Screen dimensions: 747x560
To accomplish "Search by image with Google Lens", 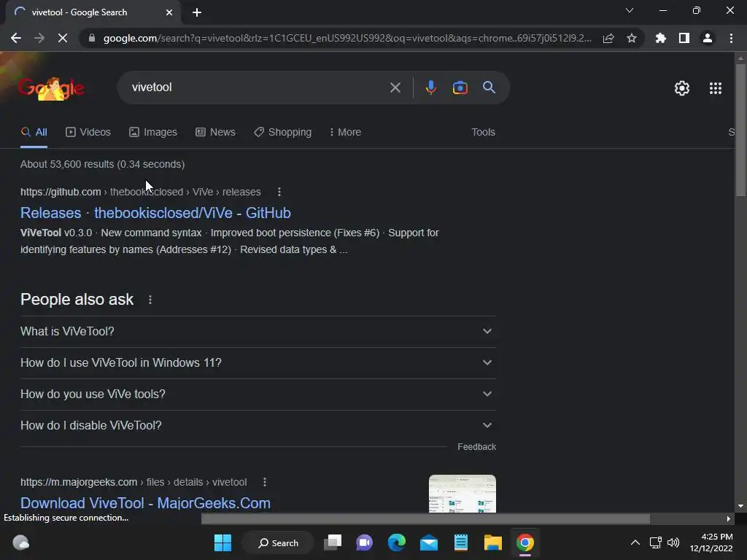I will (460, 87).
